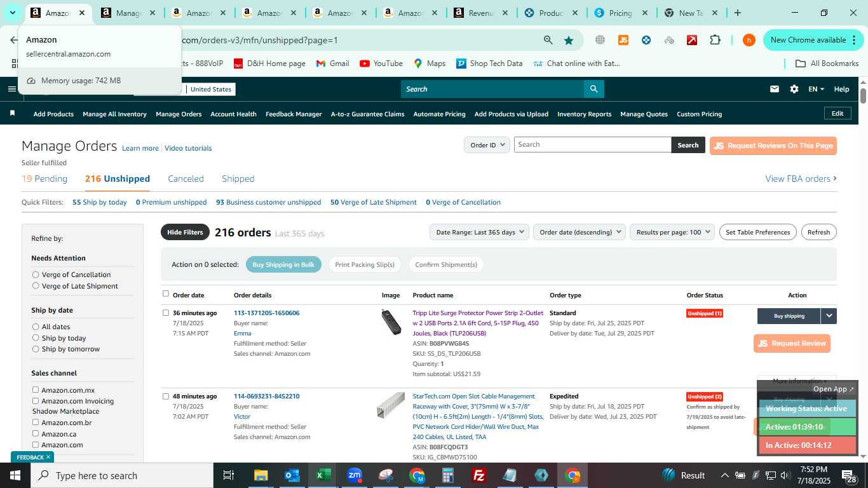The image size is (868, 488).
Task: Open Excel from the taskbar
Action: click(x=323, y=475)
